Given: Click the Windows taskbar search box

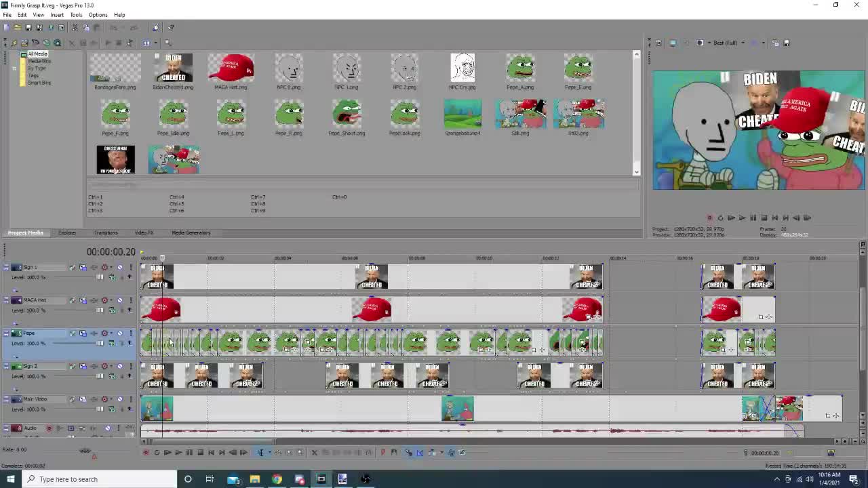Looking at the screenshot, I should (98, 479).
